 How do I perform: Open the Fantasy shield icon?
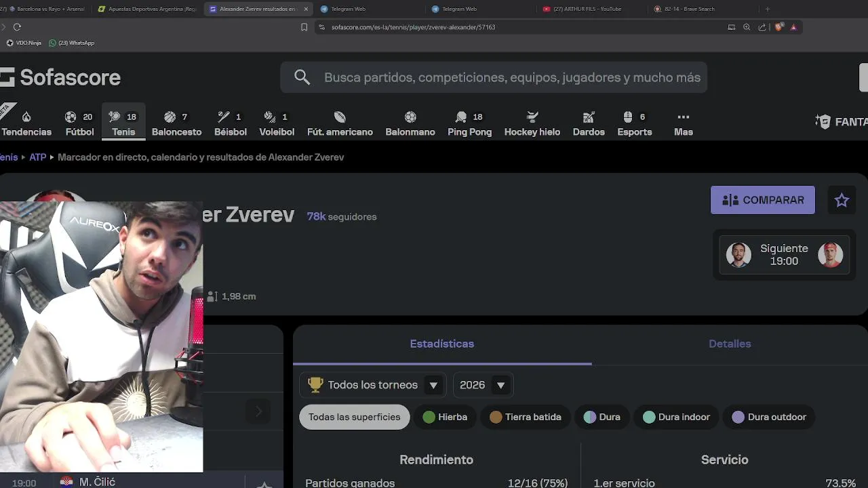click(823, 122)
